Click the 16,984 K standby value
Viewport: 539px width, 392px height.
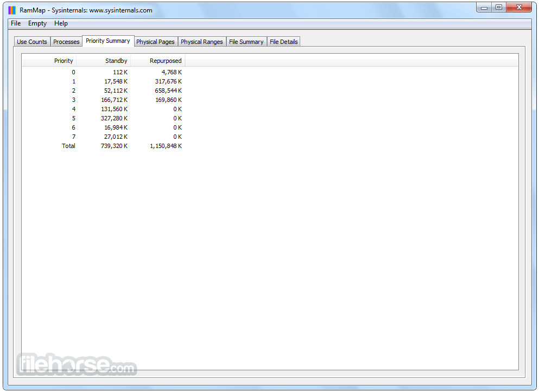116,128
